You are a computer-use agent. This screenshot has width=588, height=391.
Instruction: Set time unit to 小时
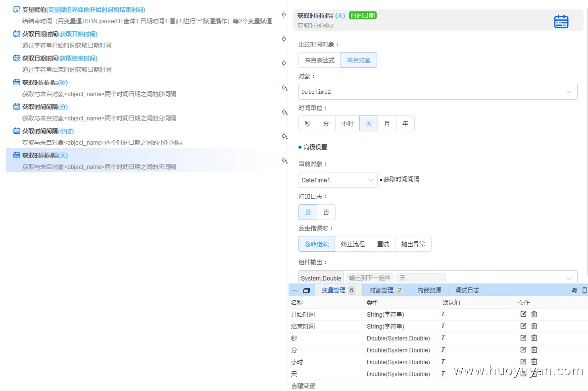tap(347, 123)
